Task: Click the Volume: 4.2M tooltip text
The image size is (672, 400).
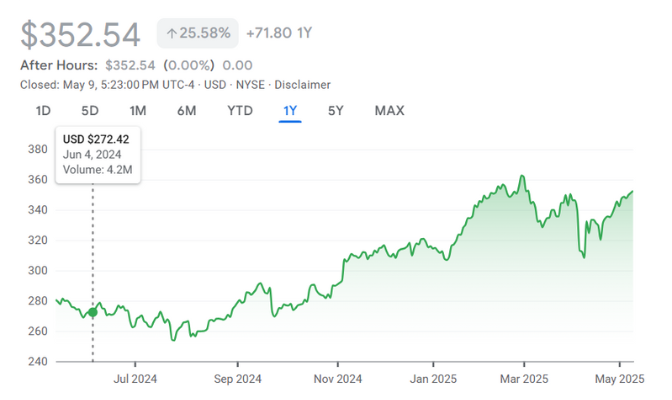Action: click(97, 169)
